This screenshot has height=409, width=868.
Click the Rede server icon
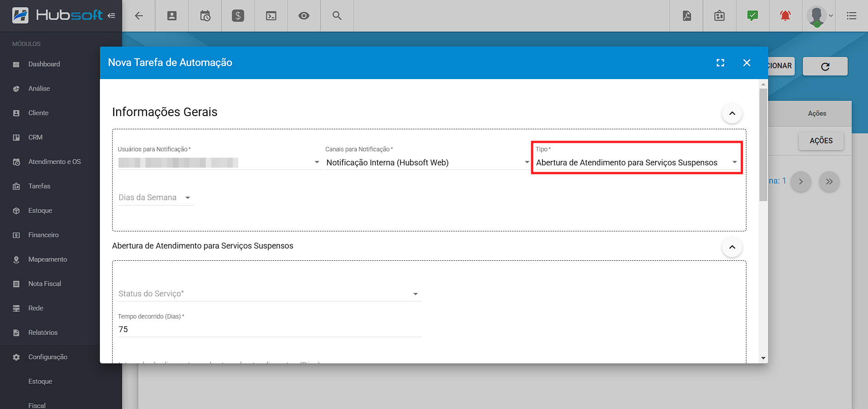(16, 308)
